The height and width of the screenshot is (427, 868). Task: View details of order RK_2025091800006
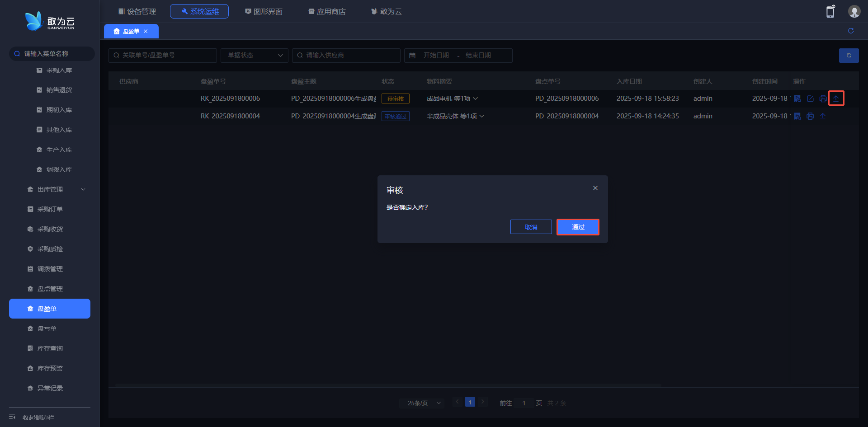pyautogui.click(x=797, y=99)
